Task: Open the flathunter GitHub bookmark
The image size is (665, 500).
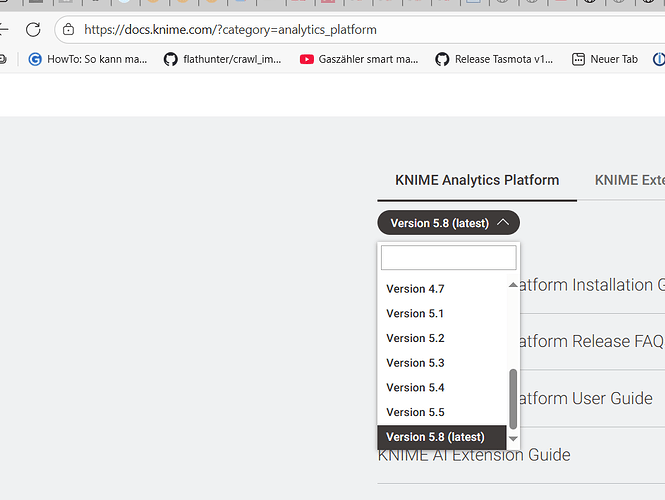Action: click(222, 59)
